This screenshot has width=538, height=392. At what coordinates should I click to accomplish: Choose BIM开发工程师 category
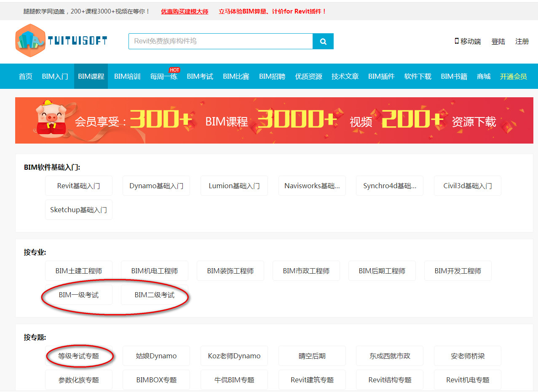(458, 271)
